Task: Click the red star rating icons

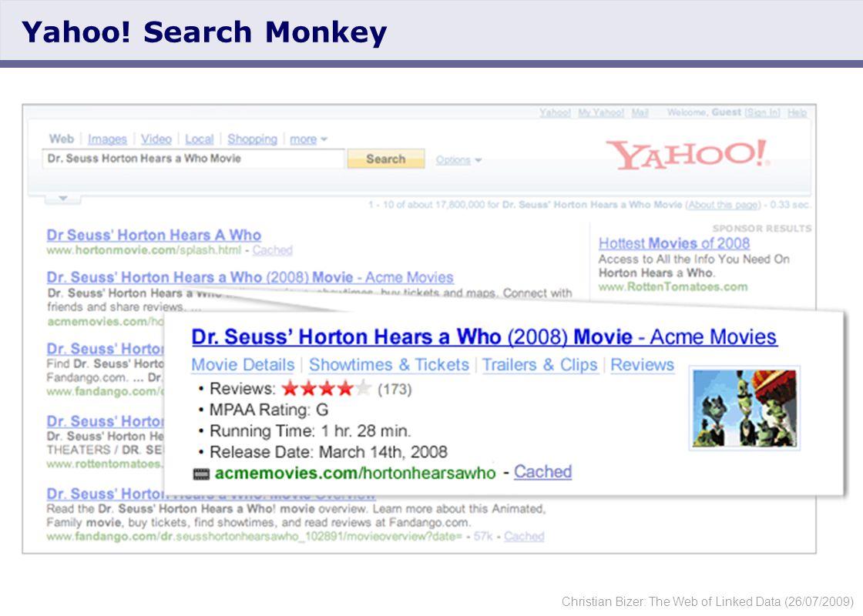Action: (x=327, y=389)
